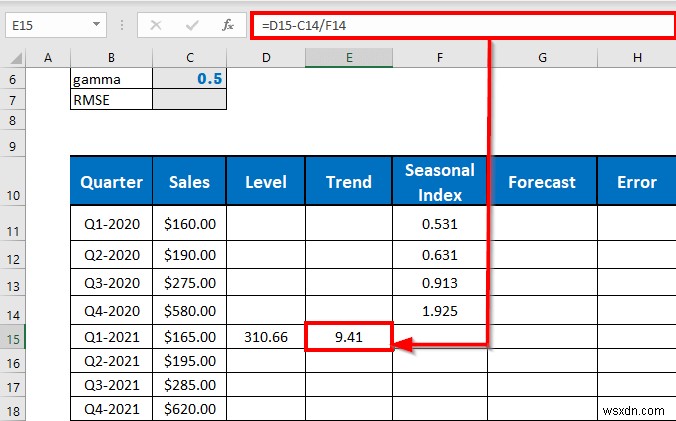This screenshot has width=676, height=421.
Task: Click the seasonal index 1.925 cell
Action: [x=440, y=310]
